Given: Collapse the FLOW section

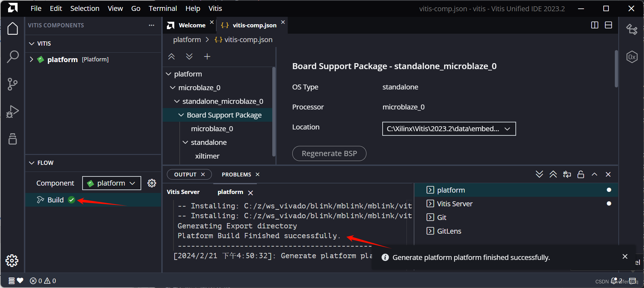Looking at the screenshot, I should point(32,163).
